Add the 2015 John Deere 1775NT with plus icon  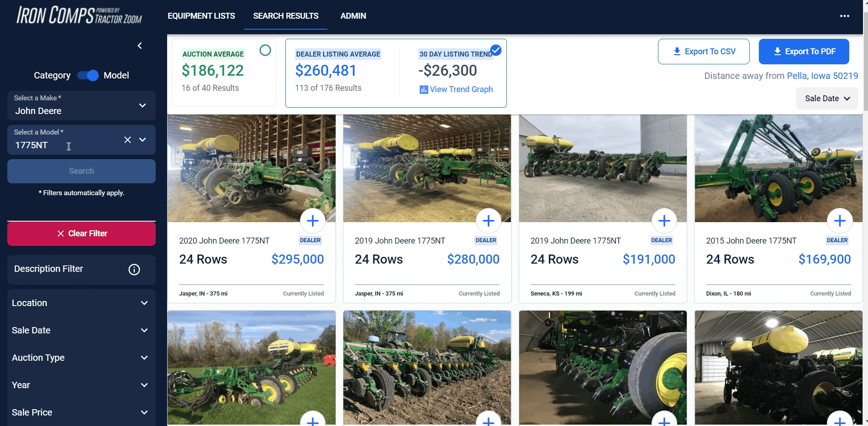coord(840,221)
